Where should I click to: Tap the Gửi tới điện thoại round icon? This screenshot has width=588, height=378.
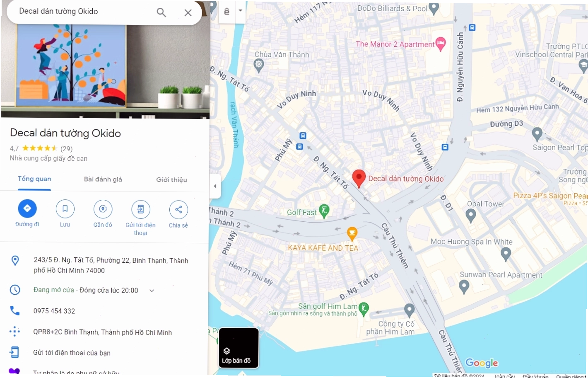[141, 209]
